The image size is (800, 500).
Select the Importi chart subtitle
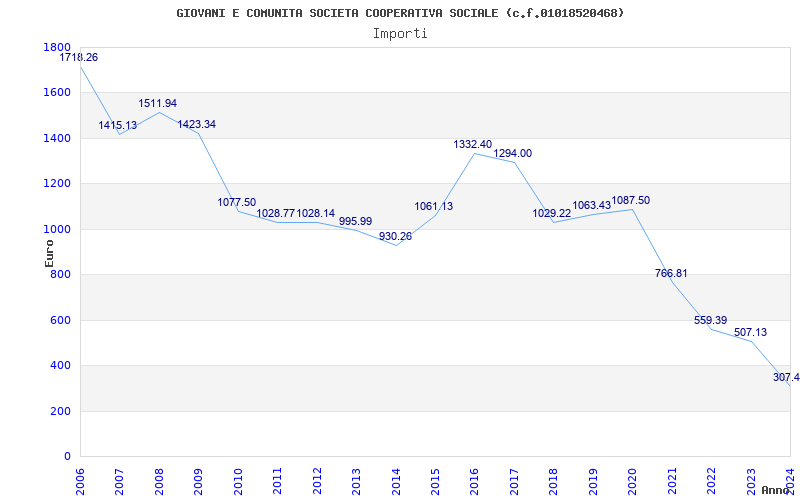(400, 34)
